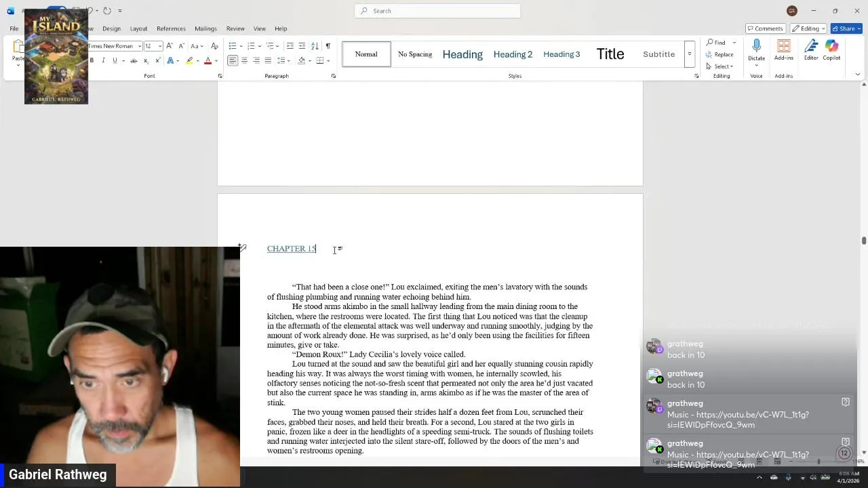This screenshot has height=488, width=868.
Task: Open Add-ins from the ribbon
Action: [x=784, y=49]
